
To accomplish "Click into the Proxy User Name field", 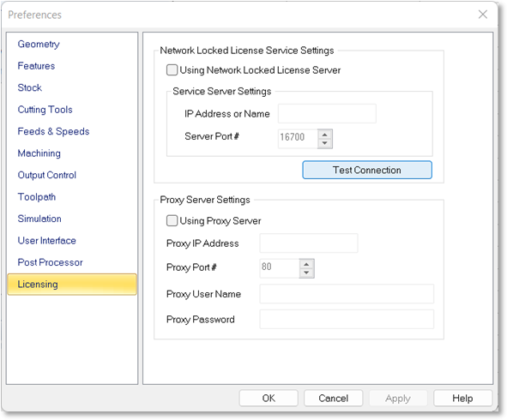I will (x=347, y=294).
